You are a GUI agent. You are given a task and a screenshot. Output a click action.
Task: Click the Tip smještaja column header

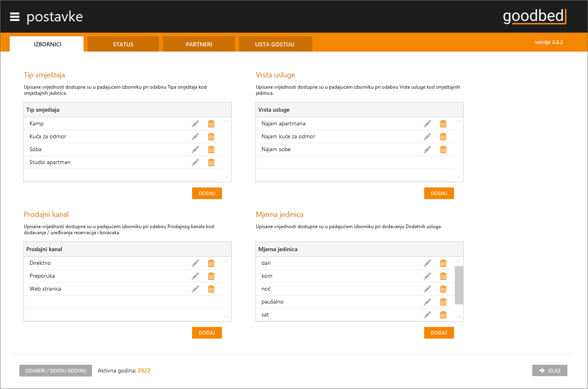pyautogui.click(x=128, y=110)
